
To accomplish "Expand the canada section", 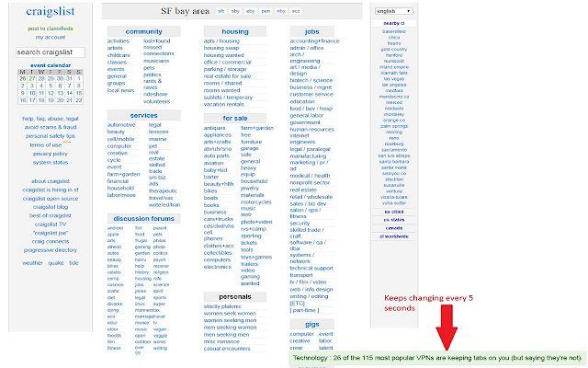I will (394, 228).
